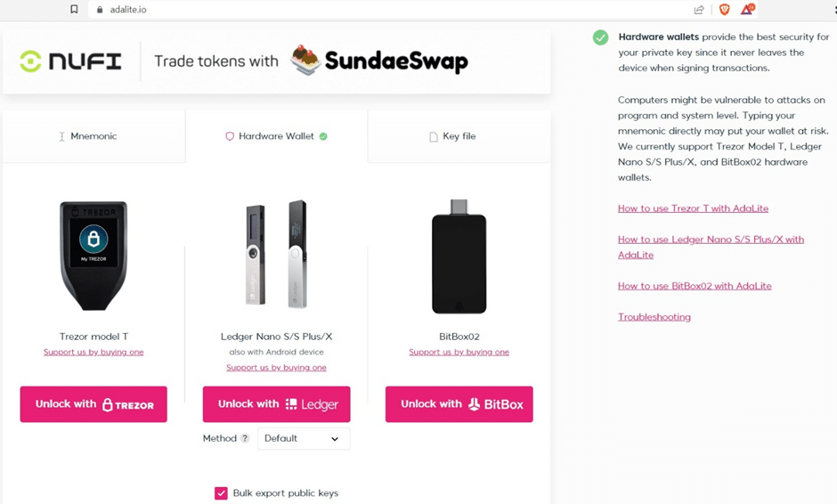Open the Method dropdown set to Default
Image resolution: width=837 pixels, height=504 pixels.
pyautogui.click(x=304, y=438)
